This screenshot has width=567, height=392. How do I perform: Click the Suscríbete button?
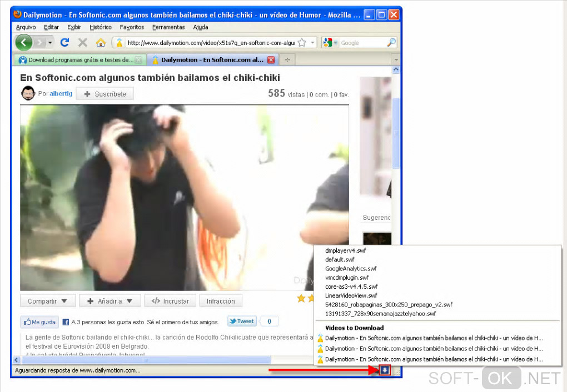[x=105, y=94]
